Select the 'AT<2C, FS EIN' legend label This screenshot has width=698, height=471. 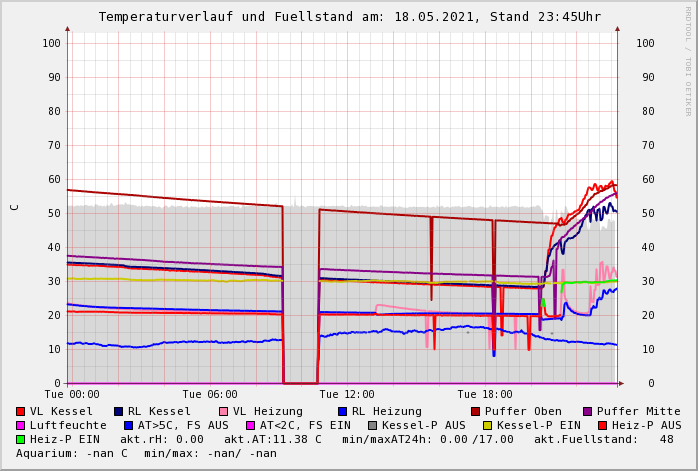click(305, 426)
